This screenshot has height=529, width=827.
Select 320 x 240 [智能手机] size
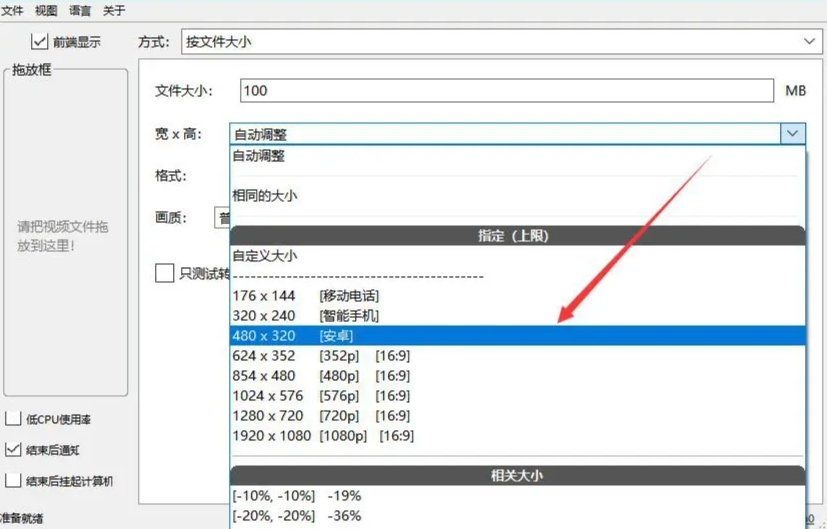(518, 316)
